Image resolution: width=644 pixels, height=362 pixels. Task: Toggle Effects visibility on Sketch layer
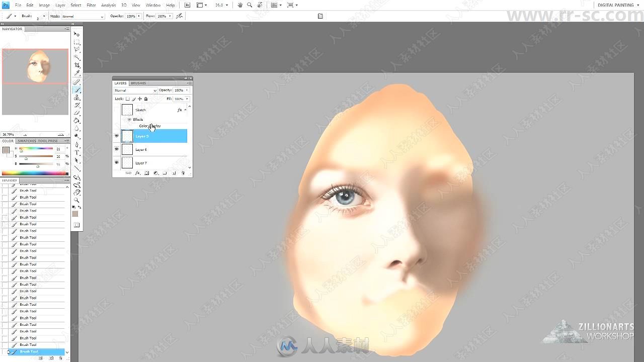pos(129,120)
